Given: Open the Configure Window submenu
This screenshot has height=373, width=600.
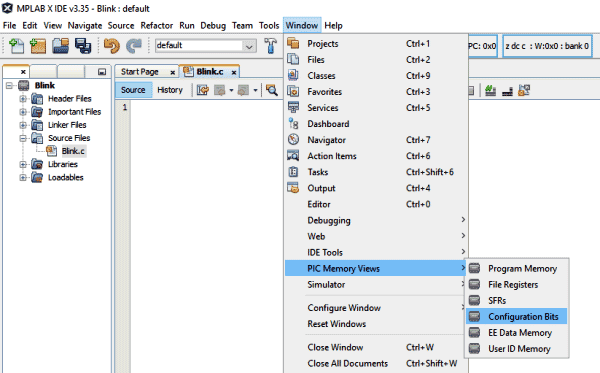Looking at the screenshot, I should [375, 308].
